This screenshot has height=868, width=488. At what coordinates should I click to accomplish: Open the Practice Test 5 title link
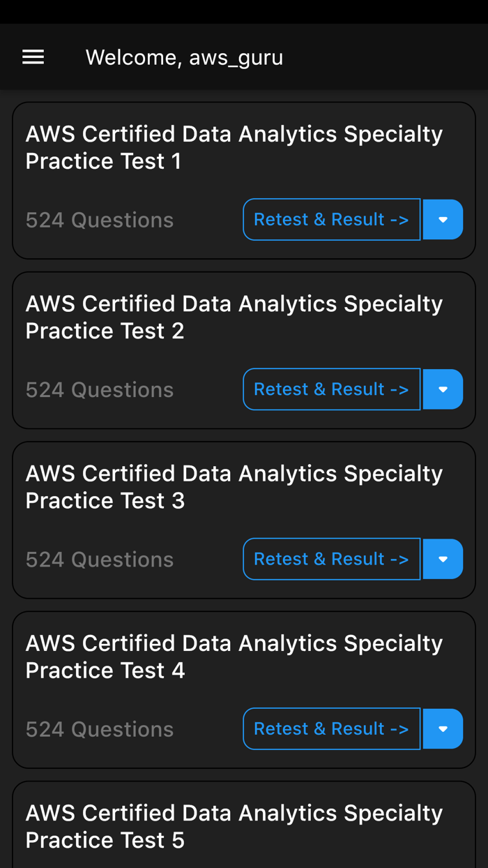pyautogui.click(x=234, y=826)
